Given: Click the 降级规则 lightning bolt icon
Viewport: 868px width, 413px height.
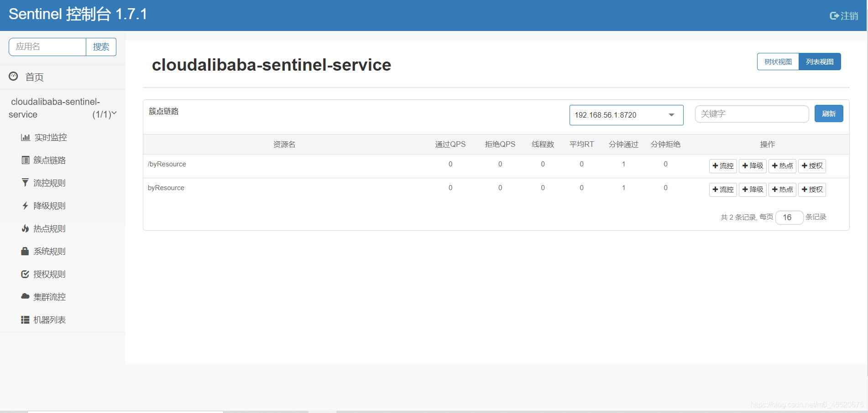Looking at the screenshot, I should tap(25, 206).
